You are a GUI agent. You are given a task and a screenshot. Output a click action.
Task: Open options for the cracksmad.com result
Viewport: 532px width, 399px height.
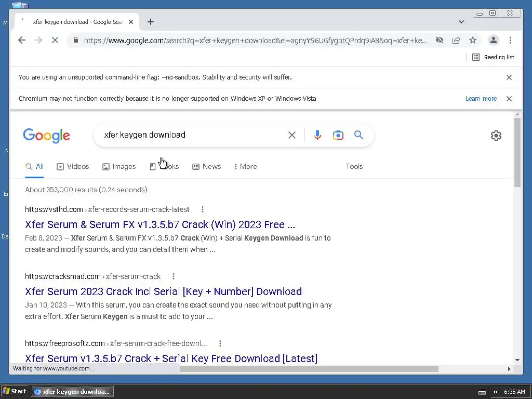point(174,276)
